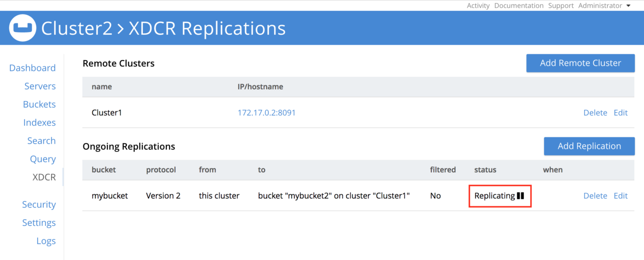
Task: Open the 172.17.0.2:8091 hostname link
Action: pos(266,112)
